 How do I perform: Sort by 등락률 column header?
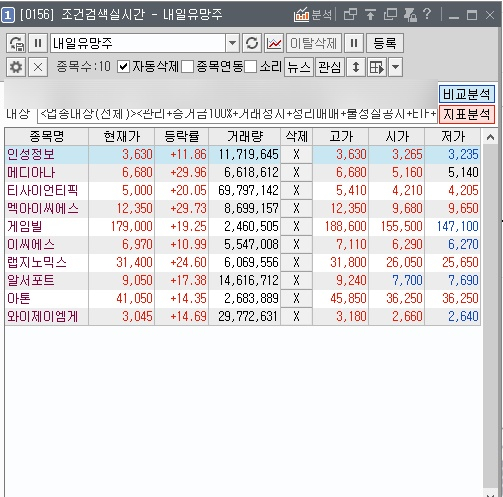click(x=182, y=136)
